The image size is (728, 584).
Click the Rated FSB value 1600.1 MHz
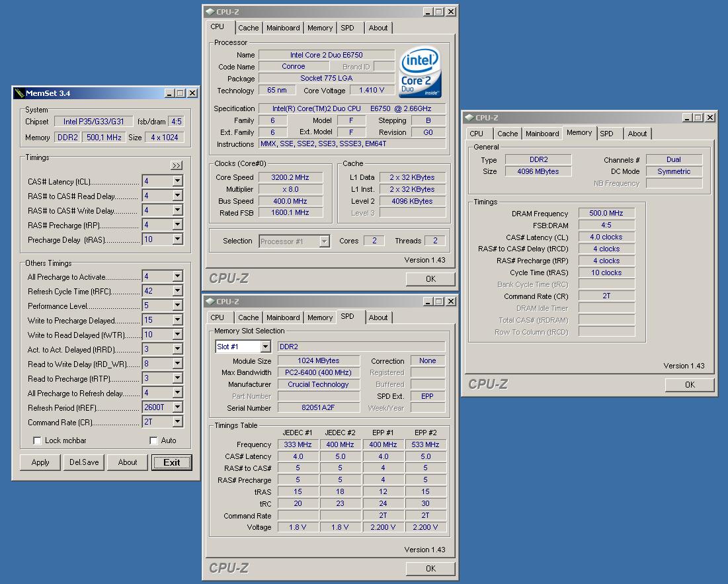[290, 212]
